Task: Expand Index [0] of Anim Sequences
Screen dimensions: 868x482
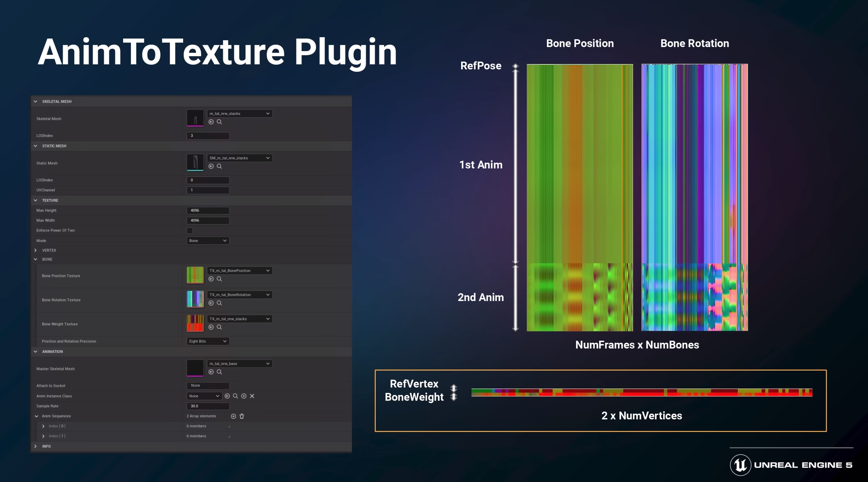Action: (x=43, y=426)
